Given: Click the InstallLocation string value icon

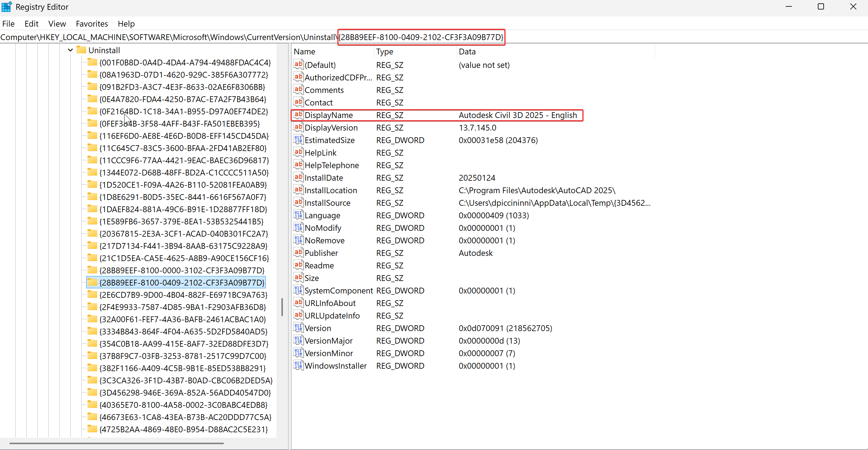Looking at the screenshot, I should tap(298, 190).
